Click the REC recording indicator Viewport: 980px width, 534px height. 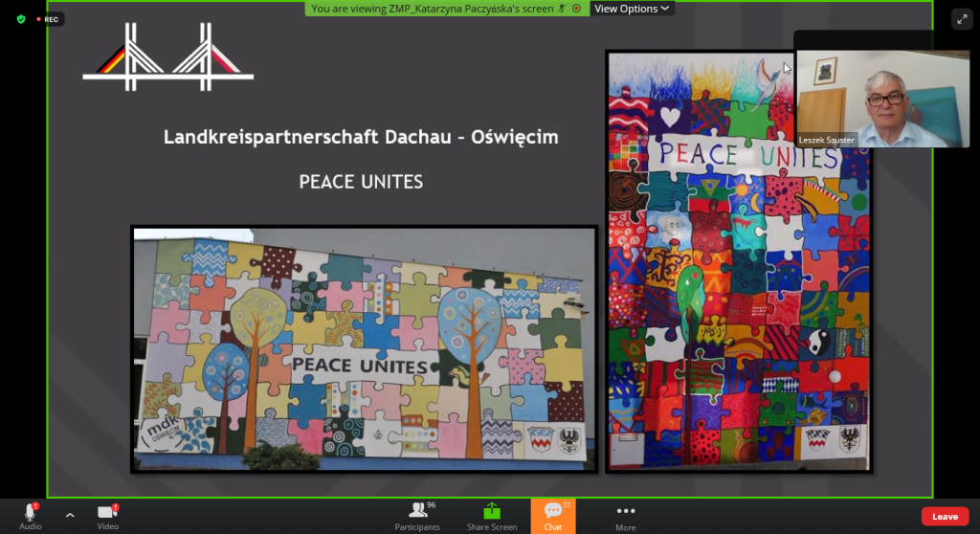tap(48, 19)
